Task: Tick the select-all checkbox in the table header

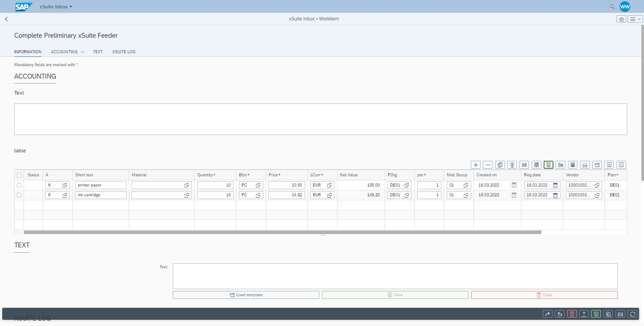Action: point(19,175)
